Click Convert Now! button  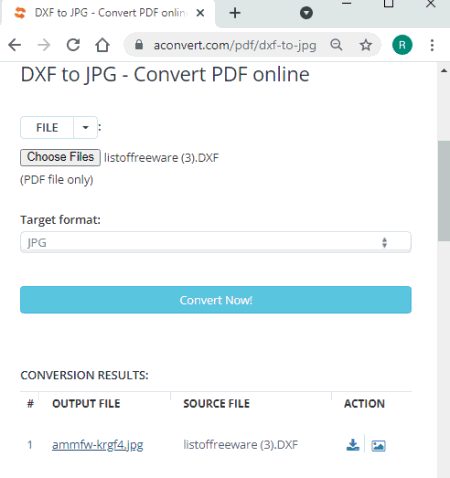(216, 300)
